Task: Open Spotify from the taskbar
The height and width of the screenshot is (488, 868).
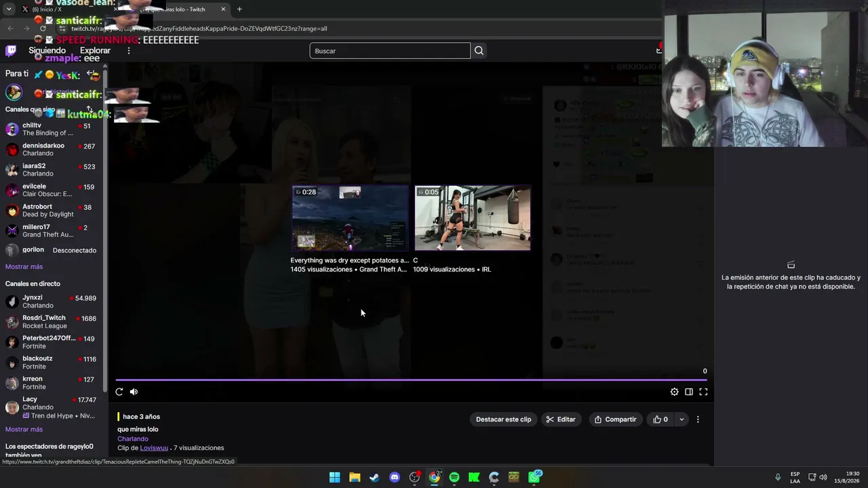Action: coord(454,477)
